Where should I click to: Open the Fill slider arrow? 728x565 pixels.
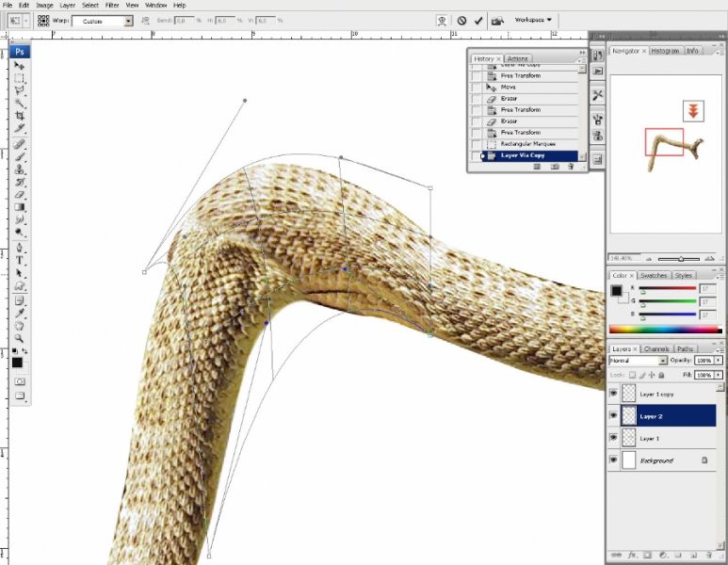tap(719, 375)
